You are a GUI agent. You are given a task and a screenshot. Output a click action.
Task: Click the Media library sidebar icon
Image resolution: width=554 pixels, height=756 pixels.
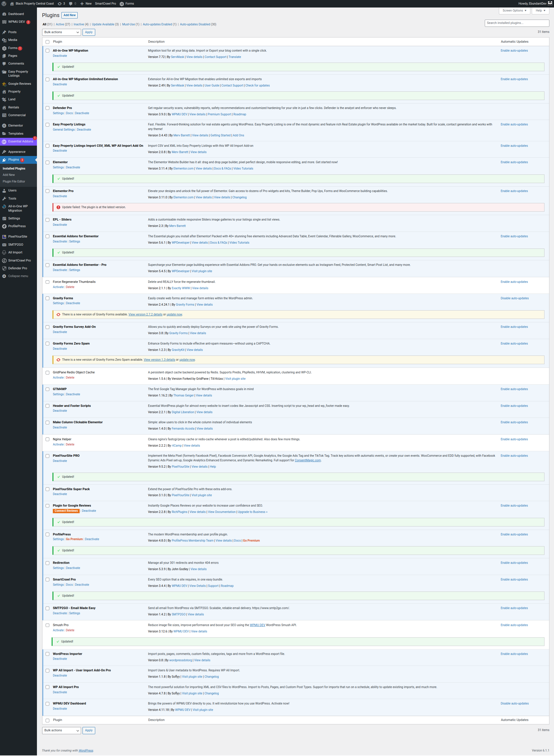click(4, 40)
